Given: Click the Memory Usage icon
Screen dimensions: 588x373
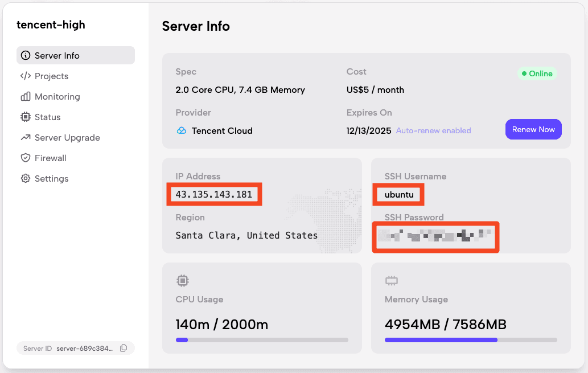Looking at the screenshot, I should click(391, 281).
